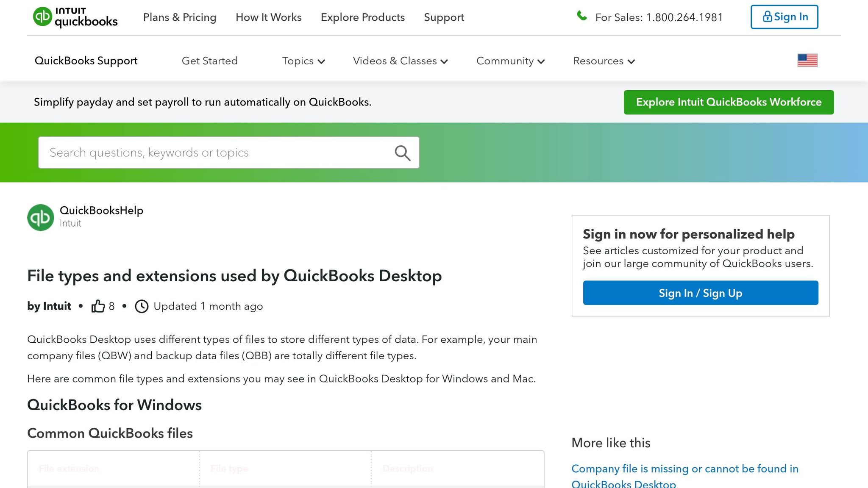The height and width of the screenshot is (488, 868).
Task: Click the 'Common QuickBooks files' heading
Action: [x=110, y=433]
